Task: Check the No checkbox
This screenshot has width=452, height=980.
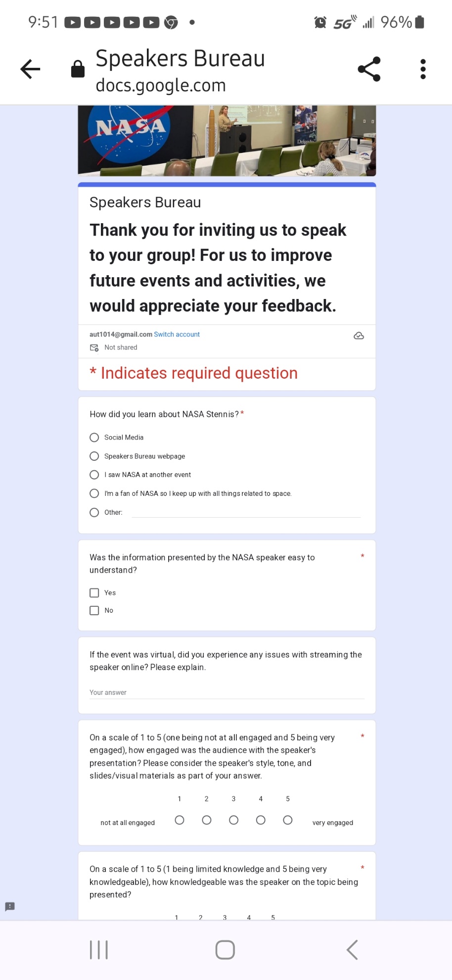Action: coord(94,611)
